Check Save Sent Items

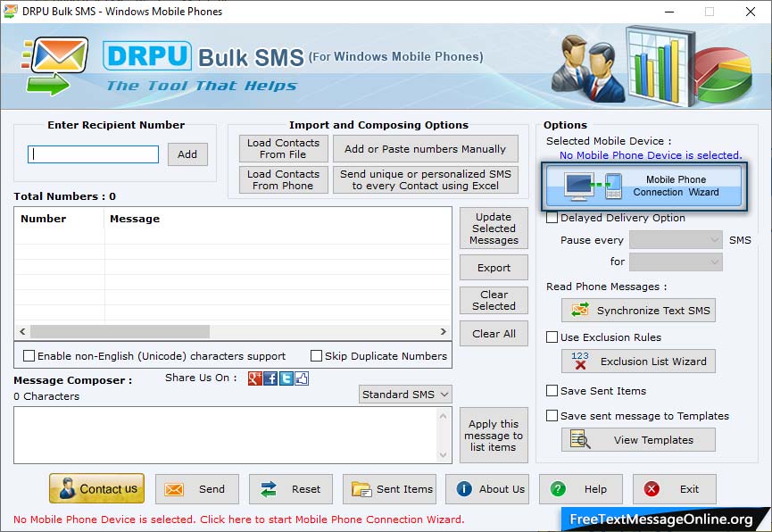(552, 391)
